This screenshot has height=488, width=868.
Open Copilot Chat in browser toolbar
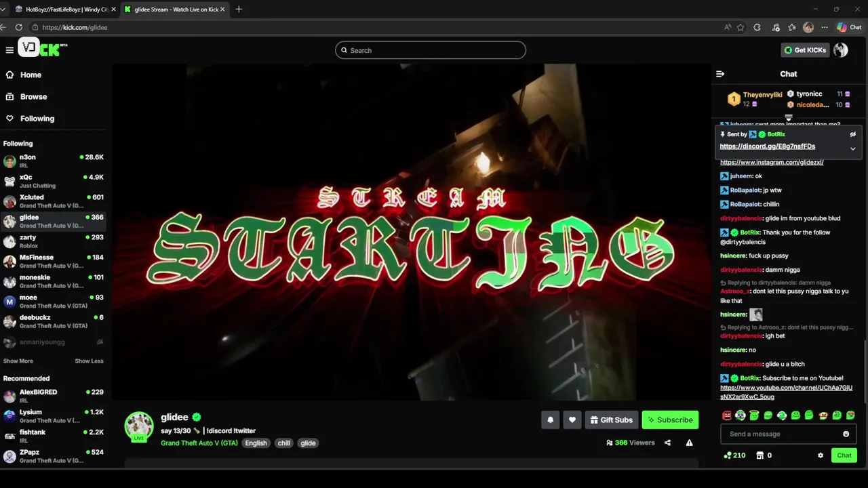849,27
